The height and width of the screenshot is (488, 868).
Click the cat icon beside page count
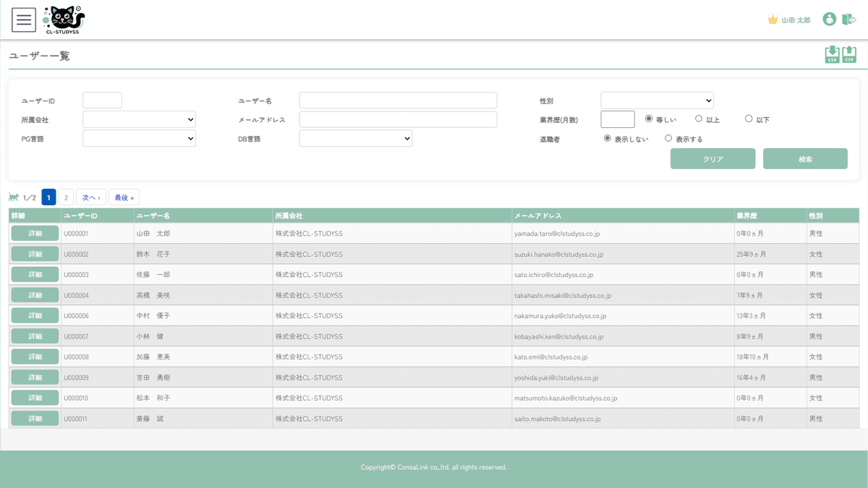tap(14, 197)
